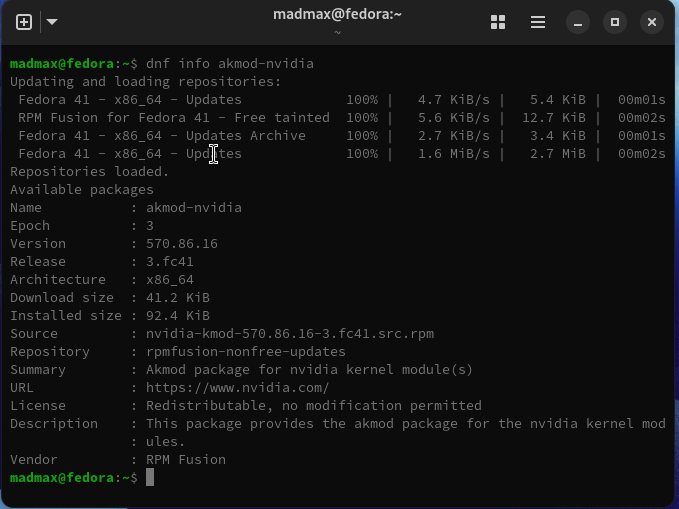Screen dimensions: 679x509
Task: Click the version '570.86.16'
Action: (182, 243)
